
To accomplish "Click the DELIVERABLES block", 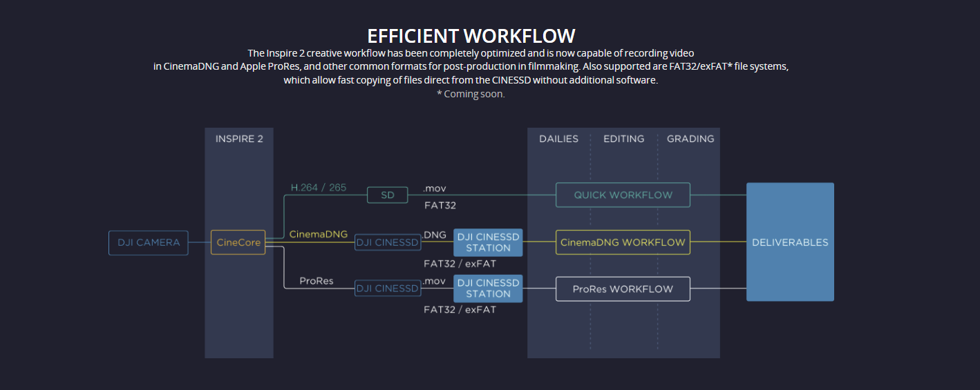I will 790,242.
